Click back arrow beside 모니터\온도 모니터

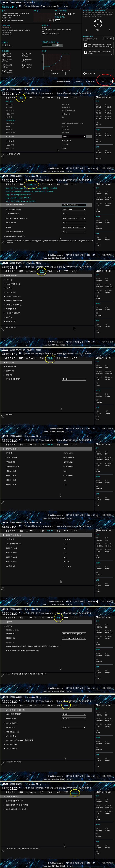(x=4, y=449)
